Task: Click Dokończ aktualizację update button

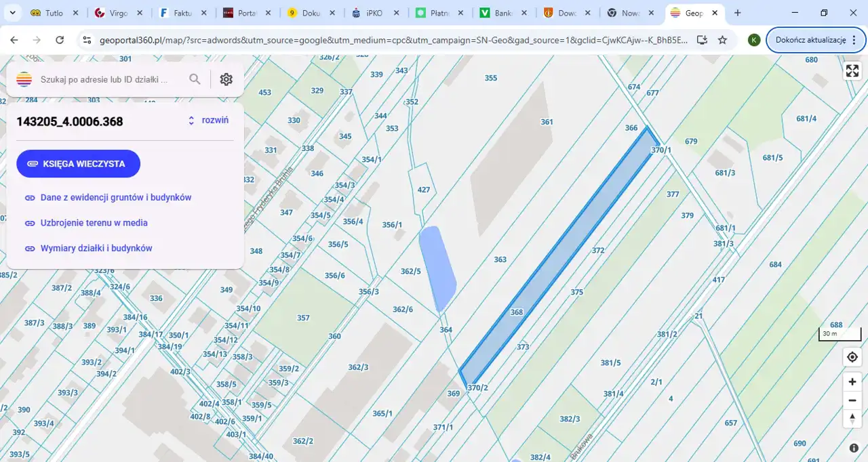Action: [810, 40]
